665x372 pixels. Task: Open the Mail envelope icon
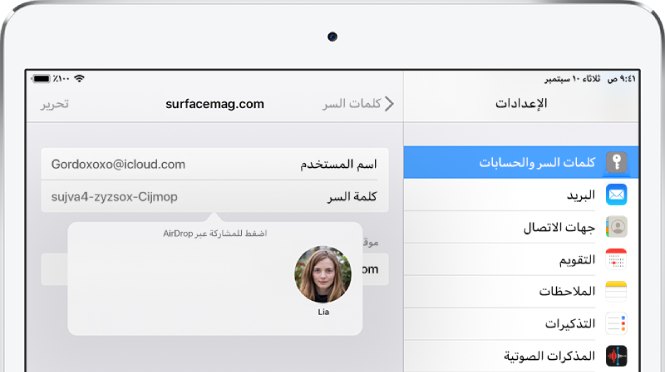tap(616, 195)
